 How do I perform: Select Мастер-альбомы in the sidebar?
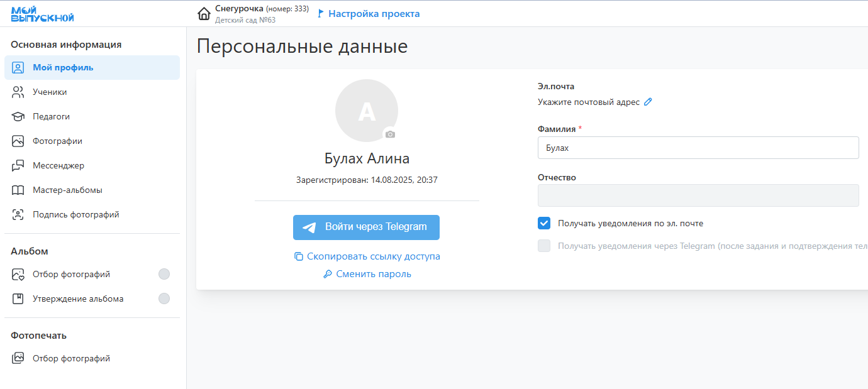tap(67, 190)
